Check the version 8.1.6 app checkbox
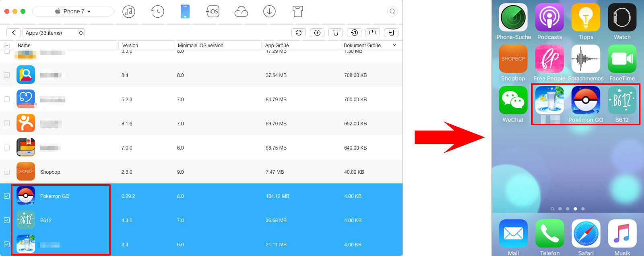Viewport: 644px width, 256px height. coord(7,123)
